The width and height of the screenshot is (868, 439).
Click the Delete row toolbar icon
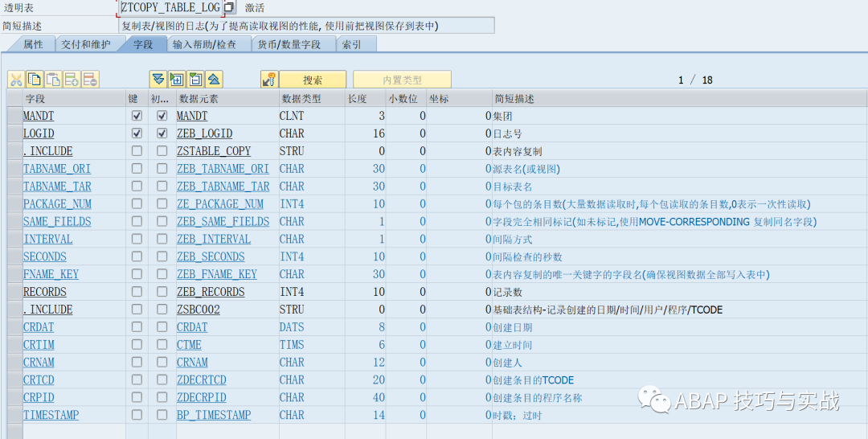coord(90,80)
